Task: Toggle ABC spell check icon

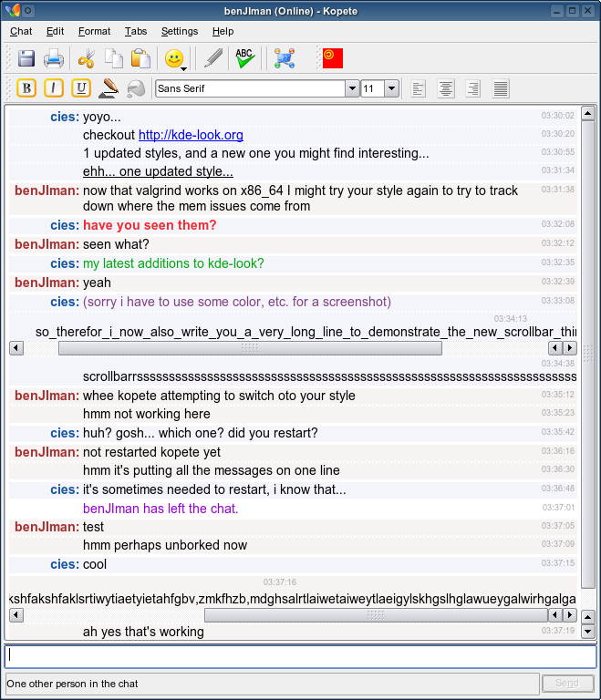Action: pyautogui.click(x=244, y=58)
